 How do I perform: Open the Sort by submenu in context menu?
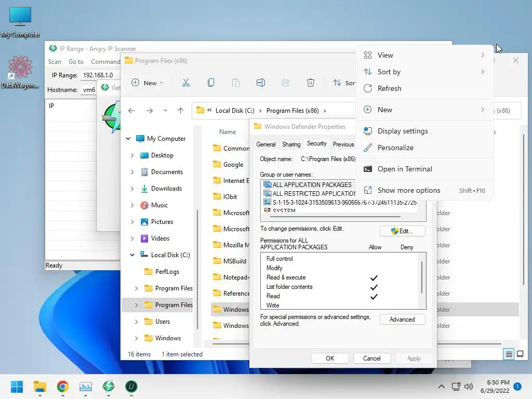pyautogui.click(x=424, y=72)
